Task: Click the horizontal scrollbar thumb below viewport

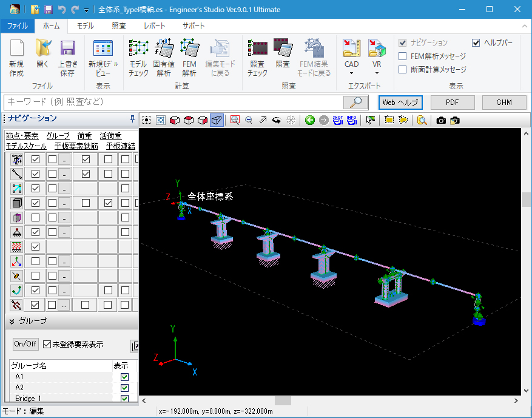Action: pos(283,400)
